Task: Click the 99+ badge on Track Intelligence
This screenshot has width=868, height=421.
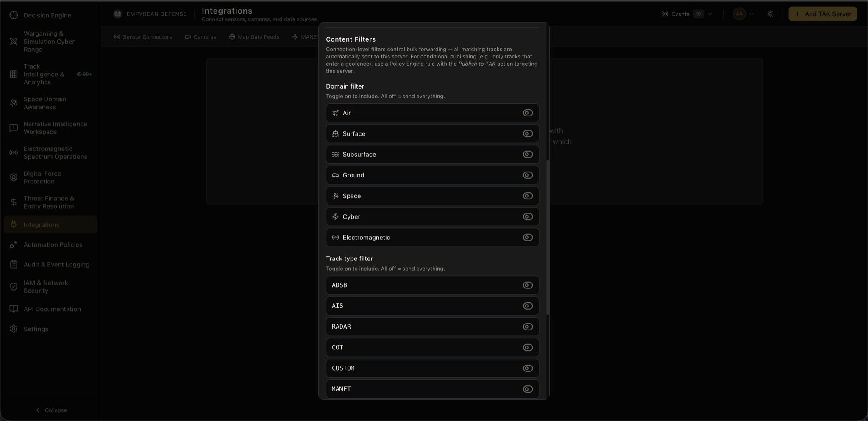Action: 84,75
